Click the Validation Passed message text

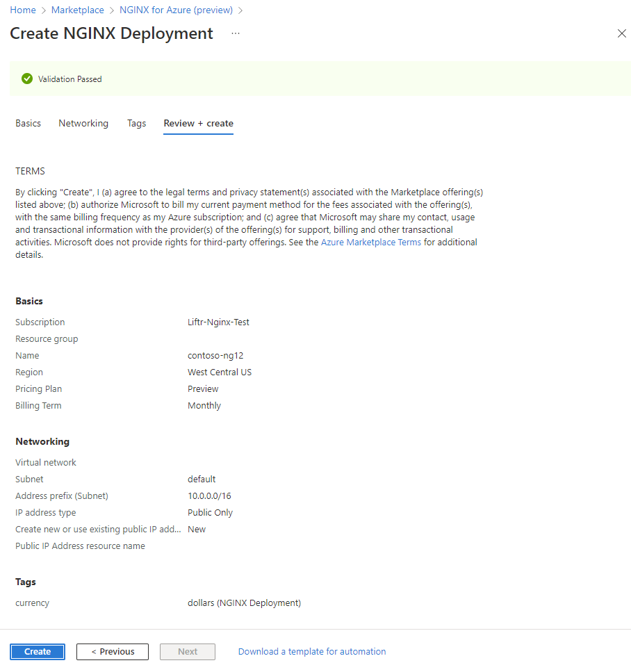point(70,79)
